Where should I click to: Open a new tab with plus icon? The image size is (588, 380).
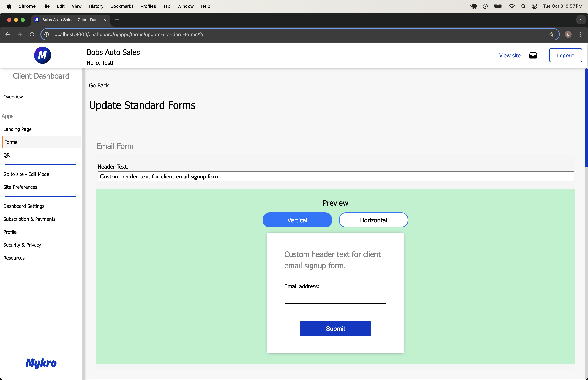pos(117,20)
